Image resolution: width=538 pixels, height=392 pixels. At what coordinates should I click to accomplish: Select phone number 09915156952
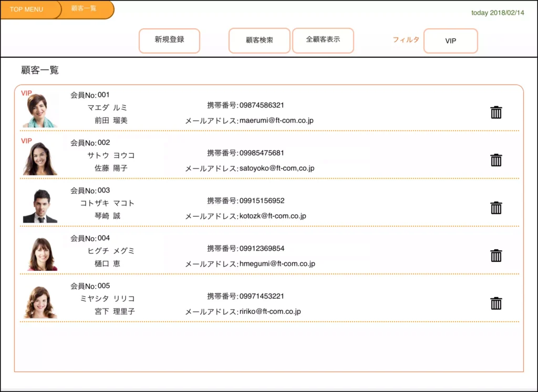[x=262, y=200]
